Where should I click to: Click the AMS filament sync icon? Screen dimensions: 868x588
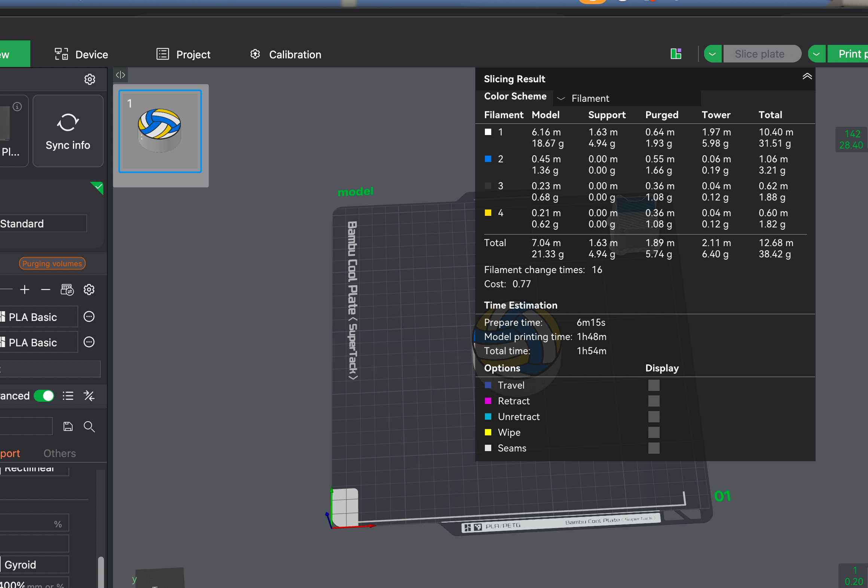(x=67, y=290)
